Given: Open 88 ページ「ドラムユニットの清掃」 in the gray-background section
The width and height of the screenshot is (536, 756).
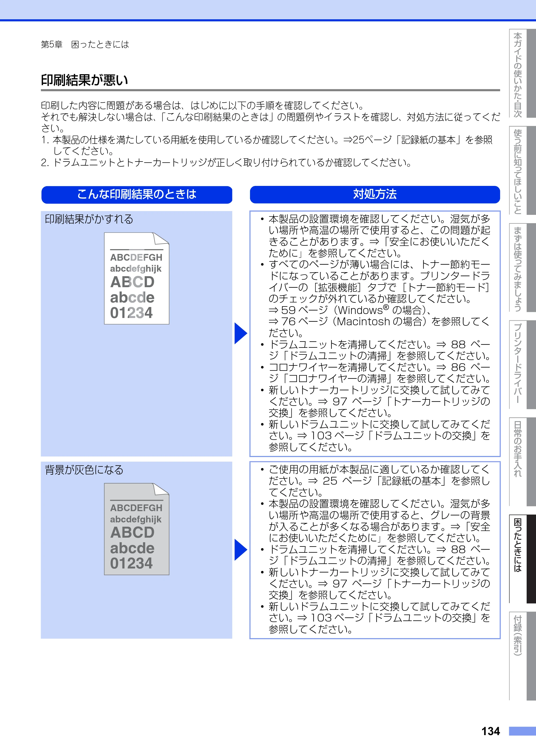Looking at the screenshot, I should pyautogui.click(x=379, y=555).
